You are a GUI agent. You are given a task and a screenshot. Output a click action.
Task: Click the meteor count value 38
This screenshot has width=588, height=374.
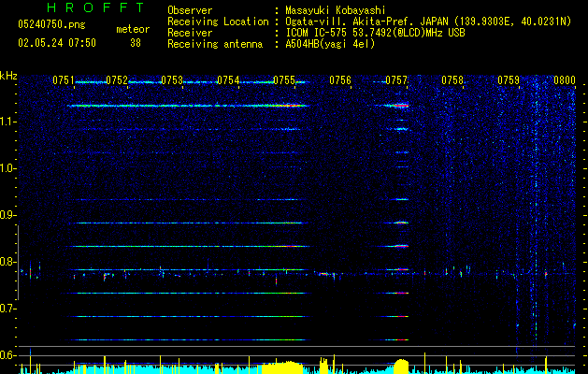[136, 43]
